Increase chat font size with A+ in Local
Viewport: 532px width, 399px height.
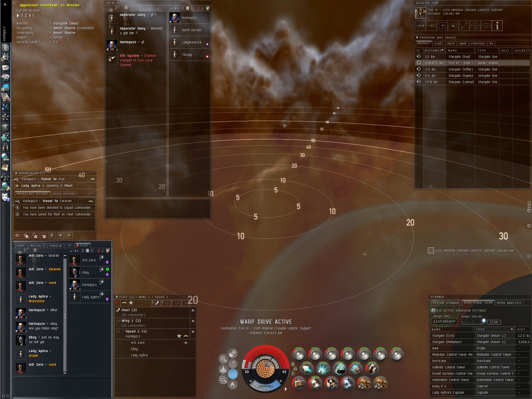point(177,8)
